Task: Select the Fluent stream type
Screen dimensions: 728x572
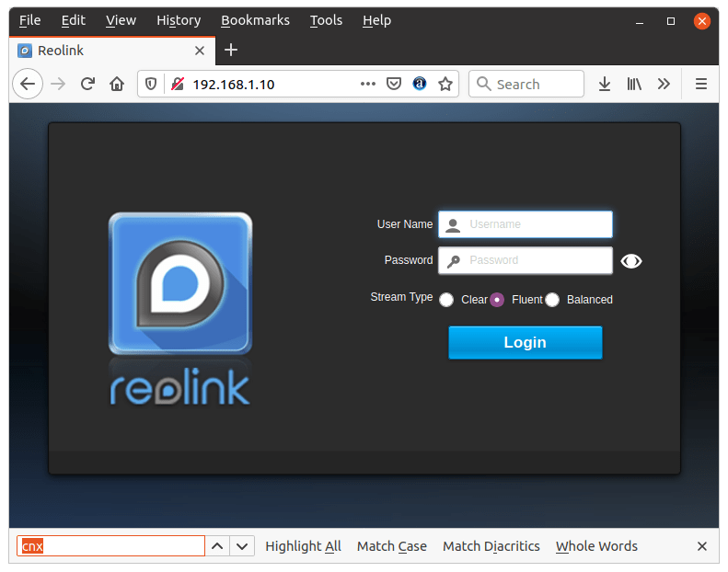Action: pos(497,300)
